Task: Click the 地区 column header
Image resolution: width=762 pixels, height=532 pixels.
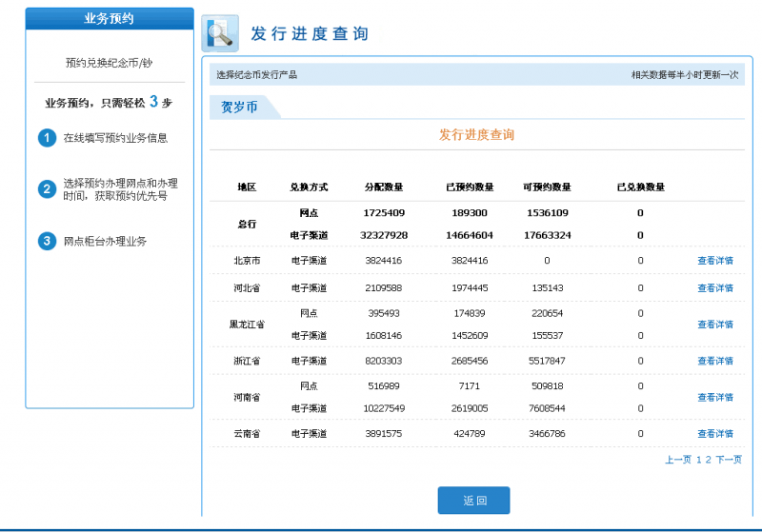Action: click(x=247, y=187)
